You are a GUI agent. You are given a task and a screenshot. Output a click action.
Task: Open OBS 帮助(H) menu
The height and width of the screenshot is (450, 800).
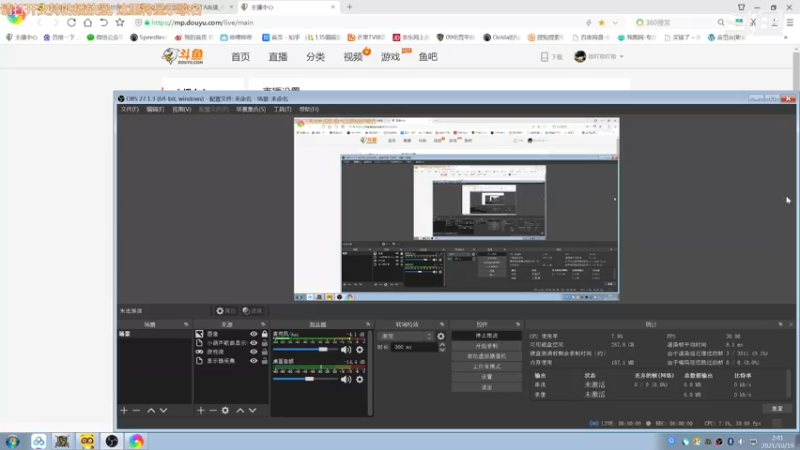pyautogui.click(x=309, y=109)
